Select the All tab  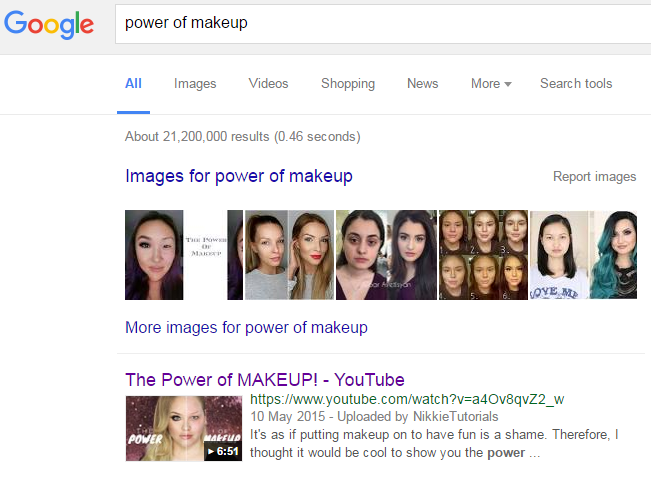(133, 83)
